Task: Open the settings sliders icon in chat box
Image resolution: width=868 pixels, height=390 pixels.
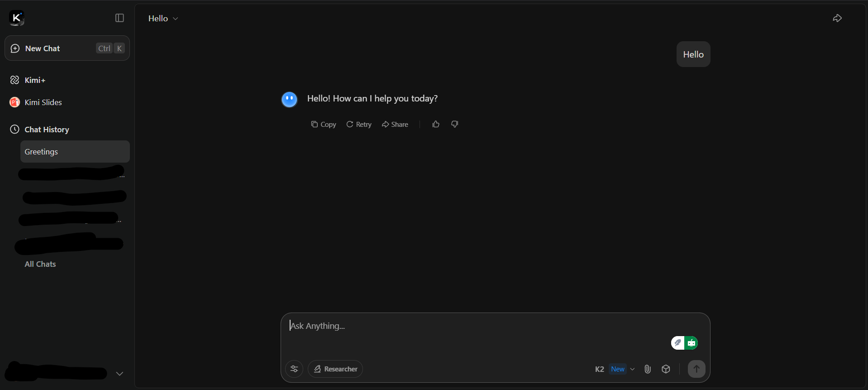Action: click(294, 369)
